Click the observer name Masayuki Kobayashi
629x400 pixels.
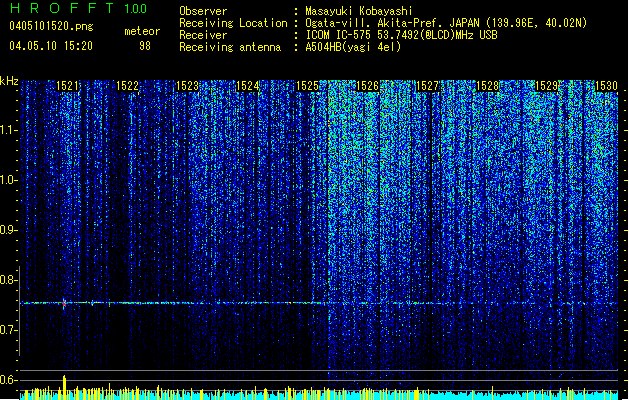[x=359, y=11]
